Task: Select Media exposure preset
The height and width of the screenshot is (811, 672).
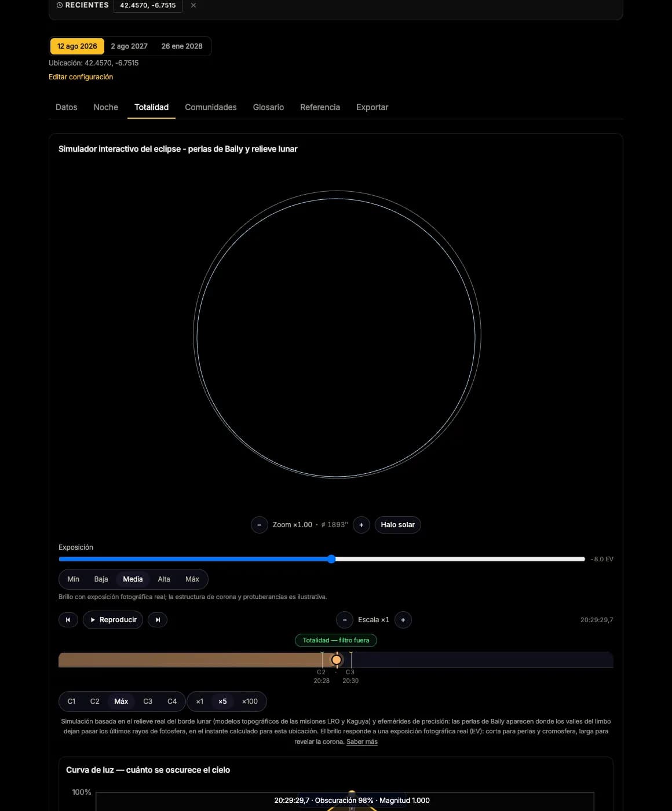Action: (x=133, y=579)
